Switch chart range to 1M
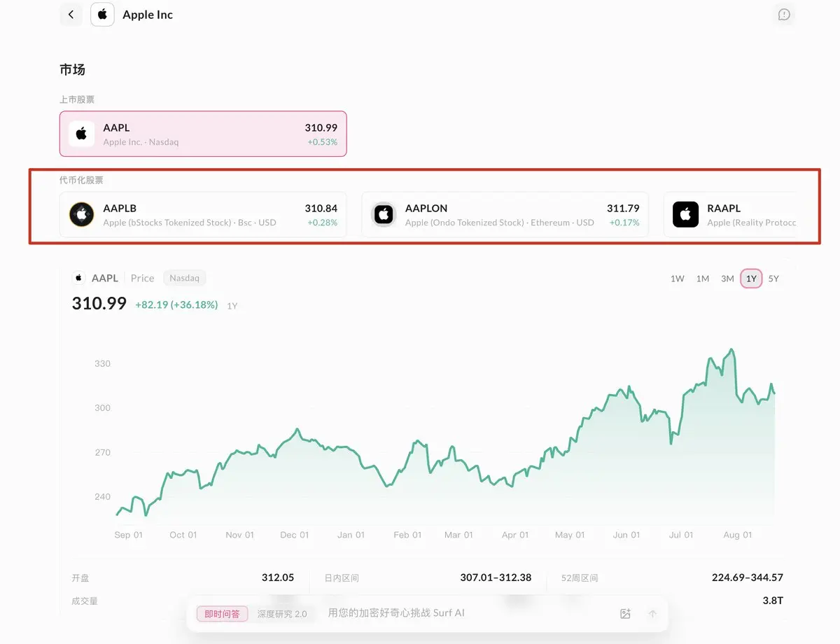The height and width of the screenshot is (644, 840). coord(702,279)
